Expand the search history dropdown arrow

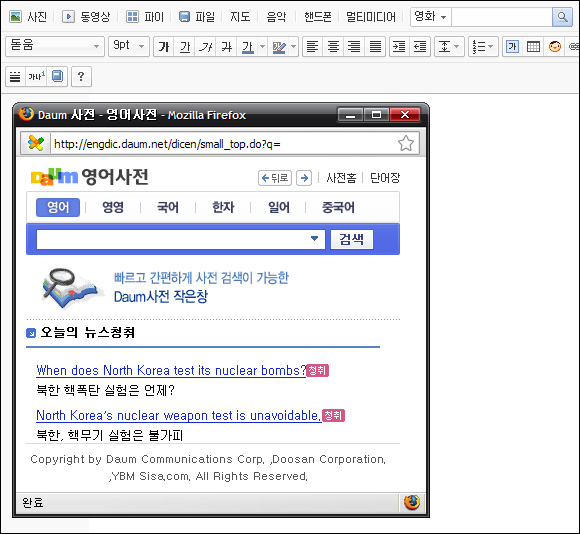click(314, 239)
